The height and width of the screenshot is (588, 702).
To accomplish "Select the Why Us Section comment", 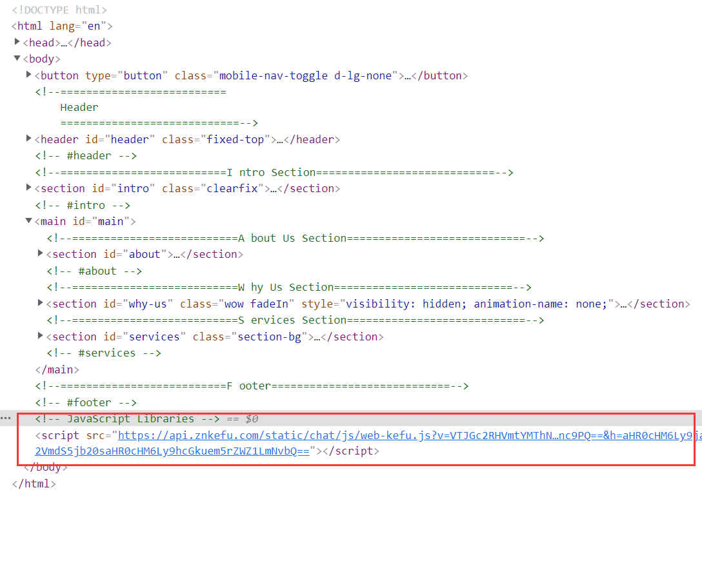I will tap(289, 288).
